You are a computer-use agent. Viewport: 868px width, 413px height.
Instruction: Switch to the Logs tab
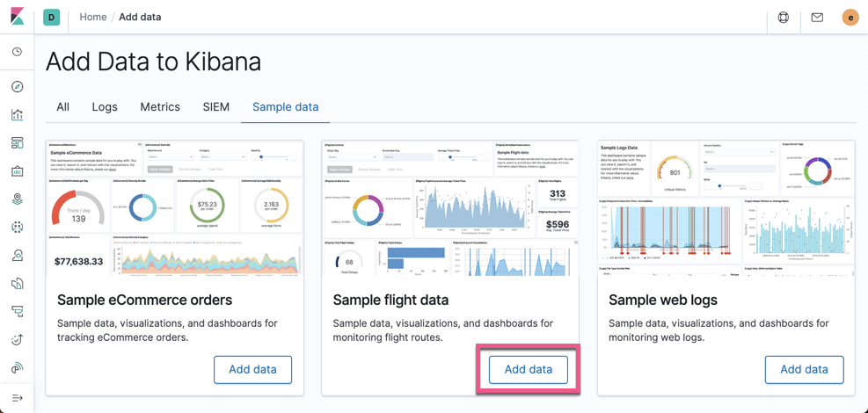coord(105,106)
